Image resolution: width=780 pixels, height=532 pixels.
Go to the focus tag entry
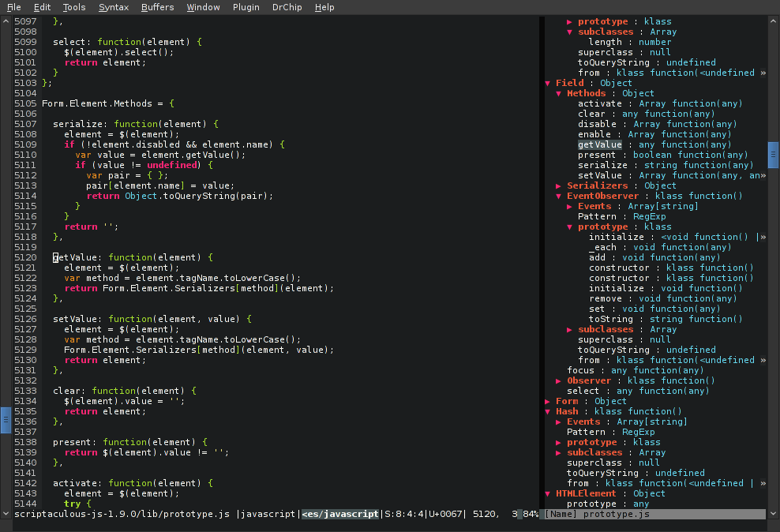pos(580,370)
